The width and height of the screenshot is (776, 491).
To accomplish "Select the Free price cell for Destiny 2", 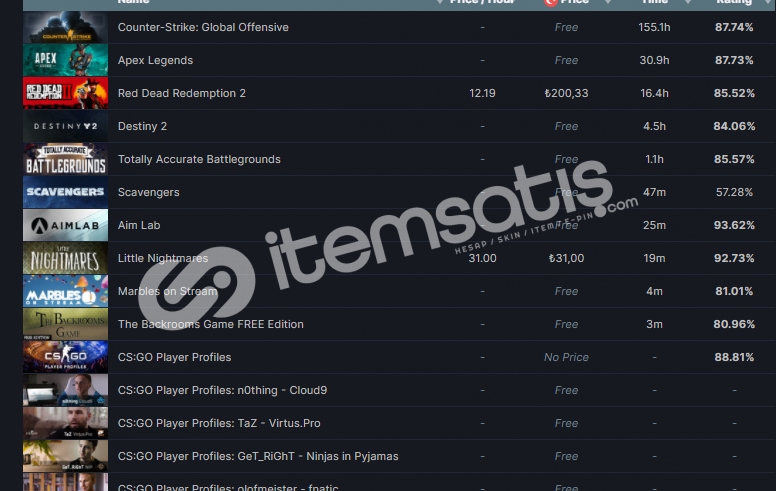I will (566, 126).
